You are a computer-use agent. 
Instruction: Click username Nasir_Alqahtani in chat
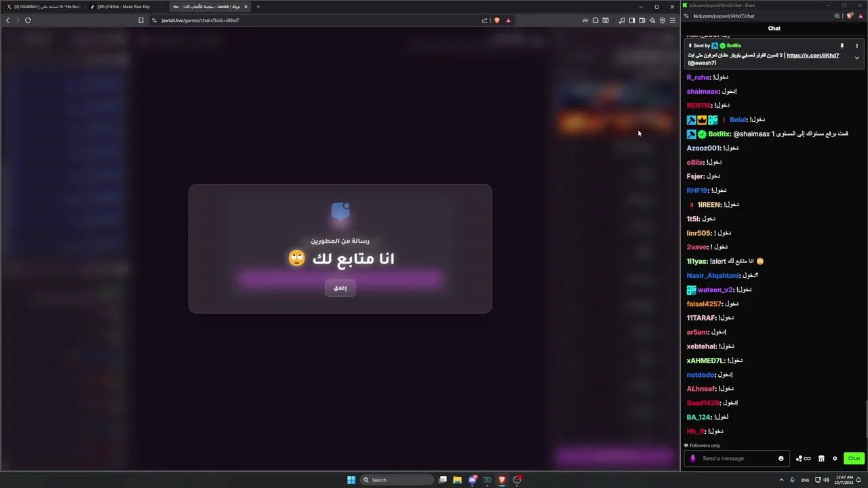click(x=713, y=276)
